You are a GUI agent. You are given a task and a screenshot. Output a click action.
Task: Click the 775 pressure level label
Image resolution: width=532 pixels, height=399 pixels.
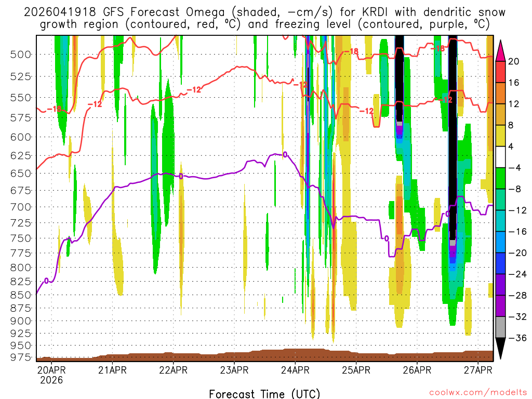click(x=21, y=253)
